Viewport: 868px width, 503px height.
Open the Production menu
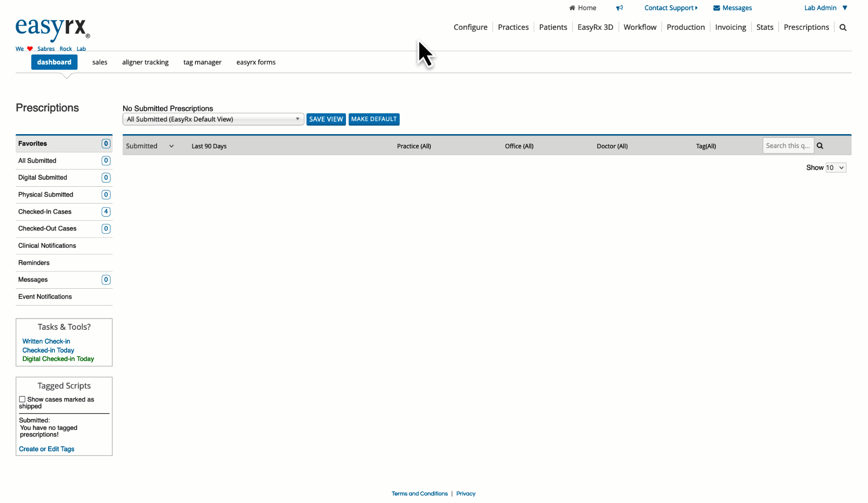pos(686,27)
